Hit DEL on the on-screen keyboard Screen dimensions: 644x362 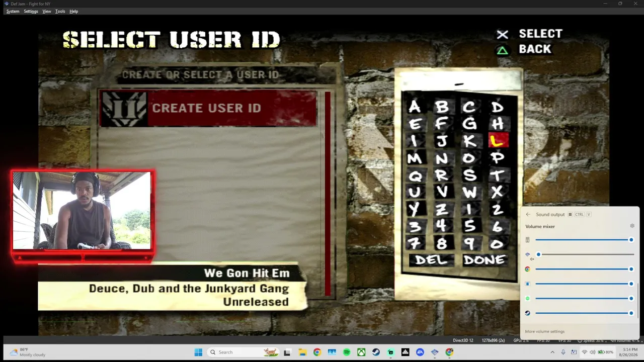tap(431, 259)
